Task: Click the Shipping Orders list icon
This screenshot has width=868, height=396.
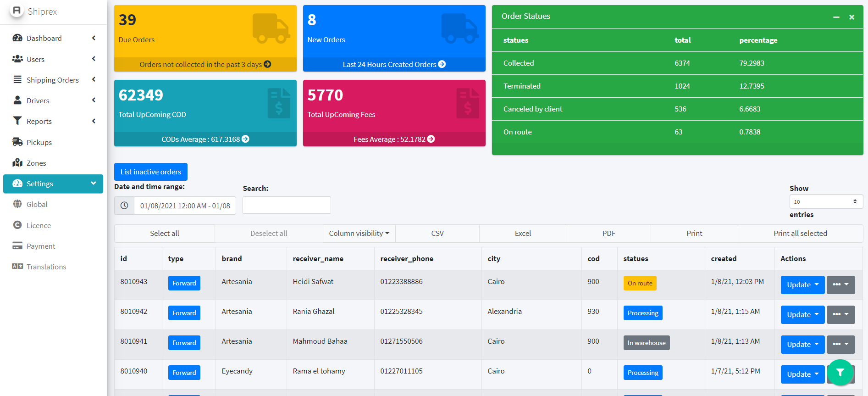Action: pos(17,79)
